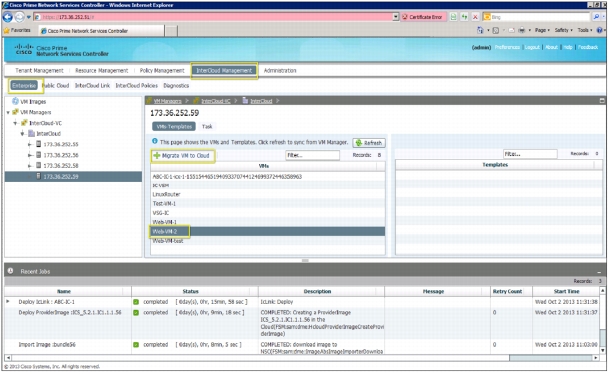This screenshot has width=609, height=374.
Task: Open the Tenant Management tab
Action: (39, 71)
